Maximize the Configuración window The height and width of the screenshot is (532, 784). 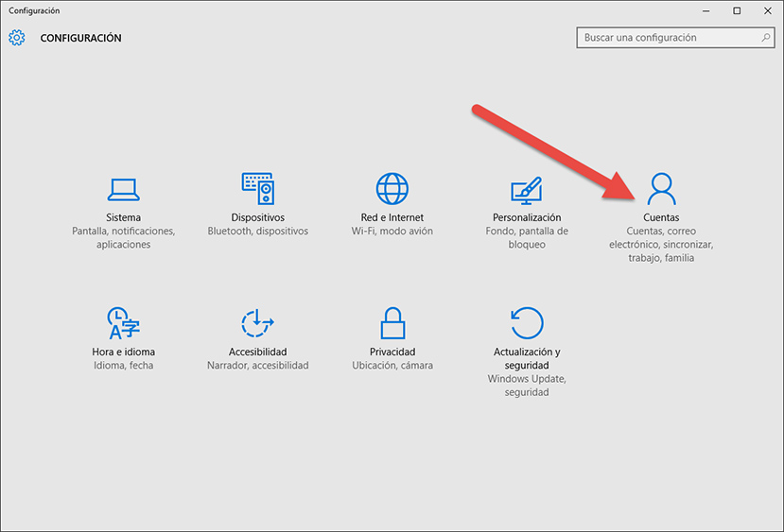[737, 10]
